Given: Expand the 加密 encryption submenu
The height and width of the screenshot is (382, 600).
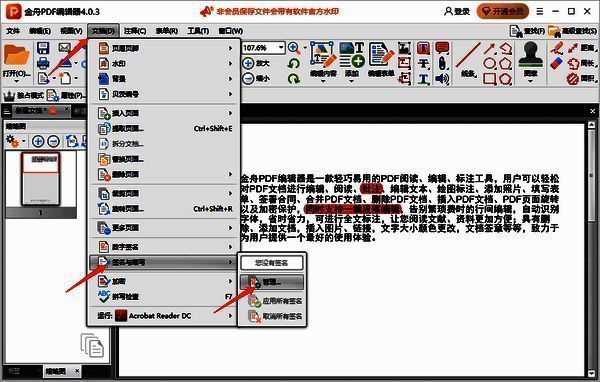Looking at the screenshot, I should tap(165, 281).
